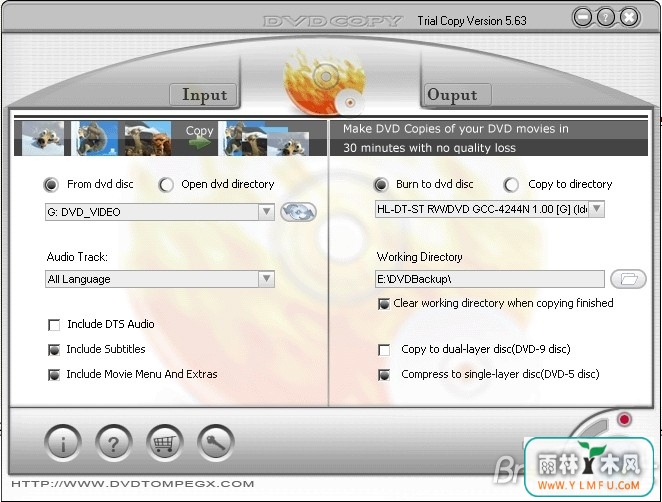Click the Copy arrow banner image
662x502 pixels.
tap(199, 138)
